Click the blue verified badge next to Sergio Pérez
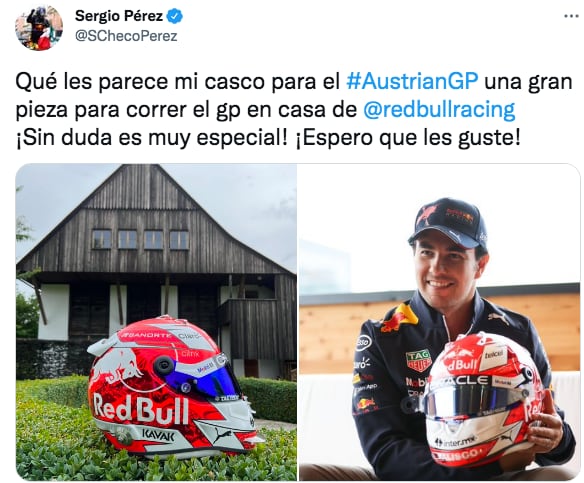The height and width of the screenshot is (483, 584). point(175,16)
